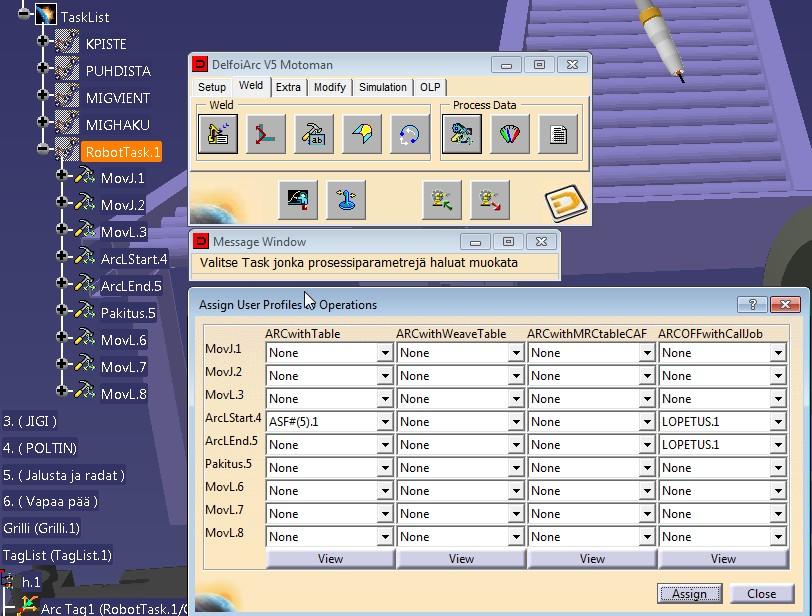812x616 pixels.
Task: Click View under ARCOFFwithCallJob column
Action: pos(723,559)
